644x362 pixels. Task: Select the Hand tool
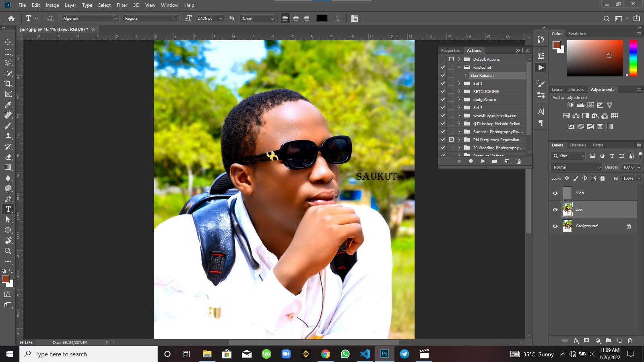pyautogui.click(x=8, y=241)
